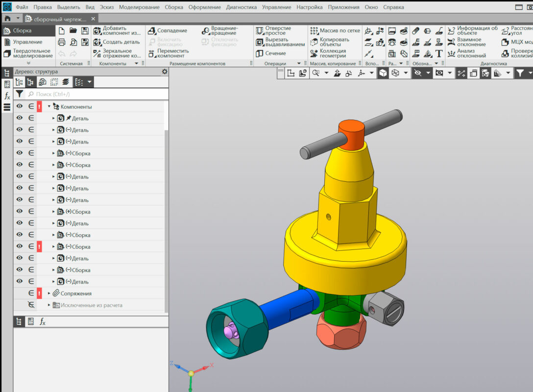Image resolution: width=533 pixels, height=392 pixels.
Task: Select the Массив по сетке tool
Action: point(336,30)
